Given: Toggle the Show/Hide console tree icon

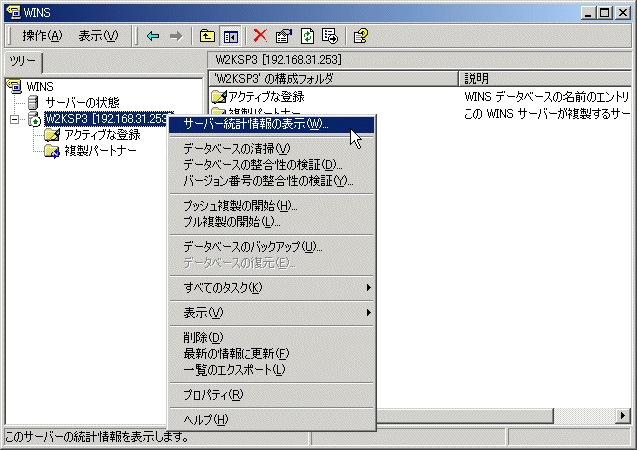Looking at the screenshot, I should pyautogui.click(x=230, y=36).
